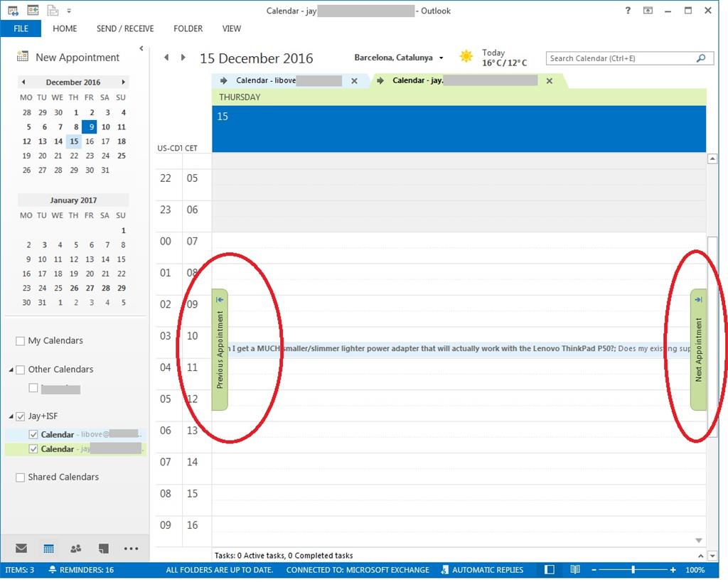This screenshot has width=728, height=587.
Task: Open the VIEW ribbon tab
Action: click(x=231, y=28)
